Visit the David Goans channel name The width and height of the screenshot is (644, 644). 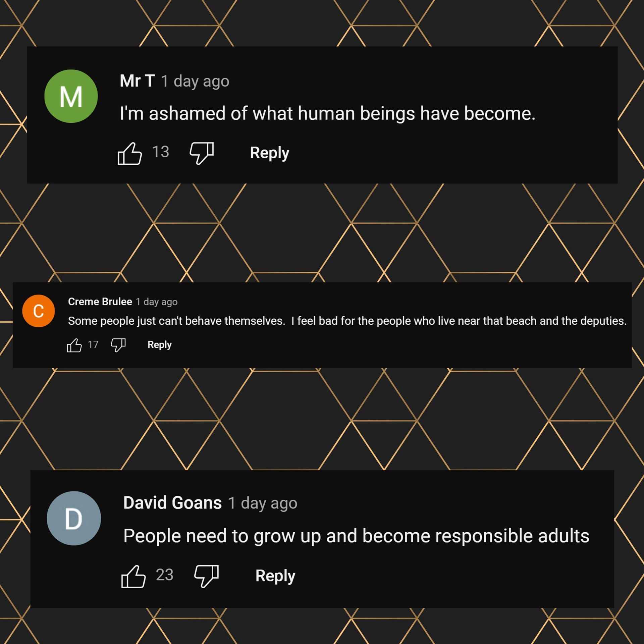[x=172, y=503]
